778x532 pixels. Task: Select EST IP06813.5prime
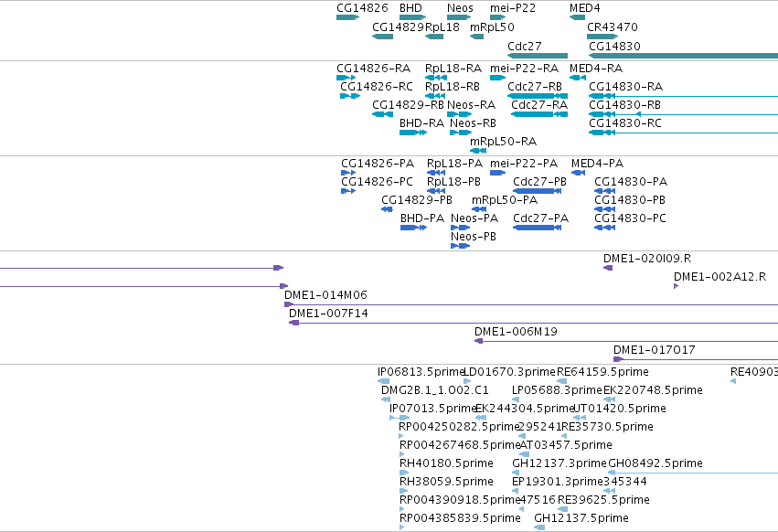pos(384,381)
